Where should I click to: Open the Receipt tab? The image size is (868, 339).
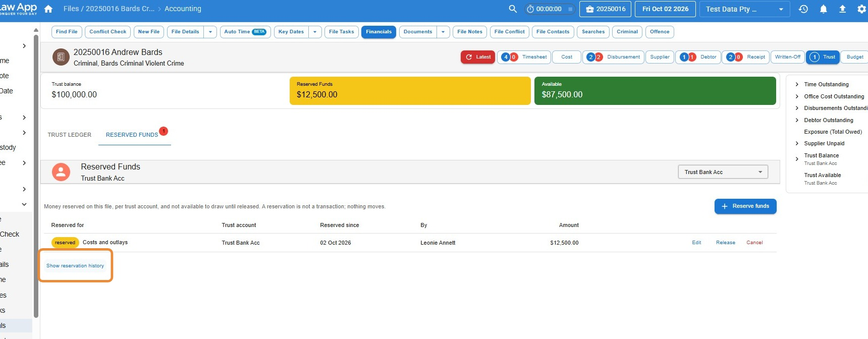(x=745, y=57)
